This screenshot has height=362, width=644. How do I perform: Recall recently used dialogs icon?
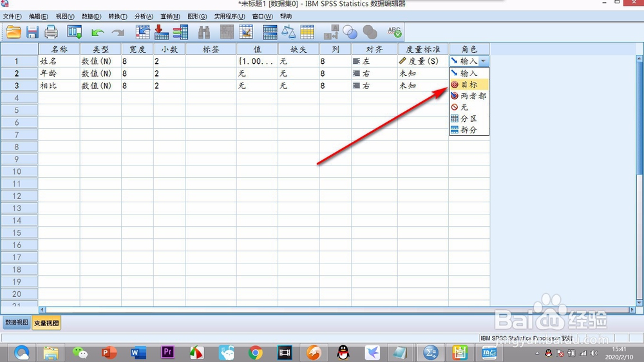[x=75, y=32]
